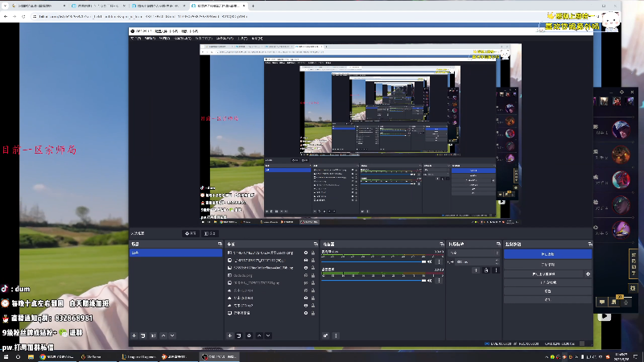Open virtual camera settings gear in Controls
The height and width of the screenshot is (362, 644).
[x=588, y=274]
